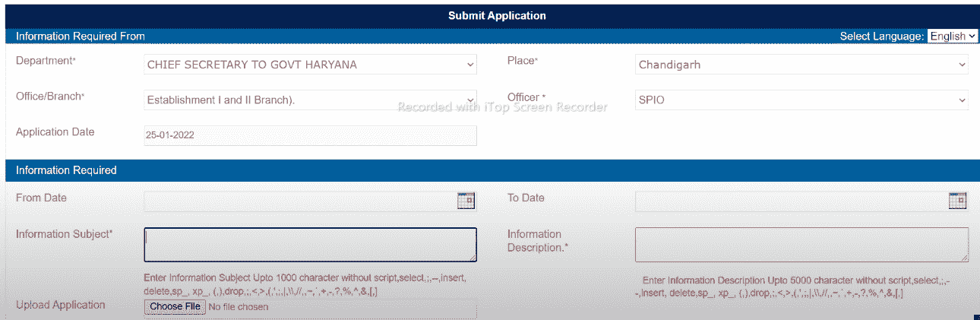Click the No file chosen text
This screenshot has height=320, width=980.
pyautogui.click(x=238, y=307)
